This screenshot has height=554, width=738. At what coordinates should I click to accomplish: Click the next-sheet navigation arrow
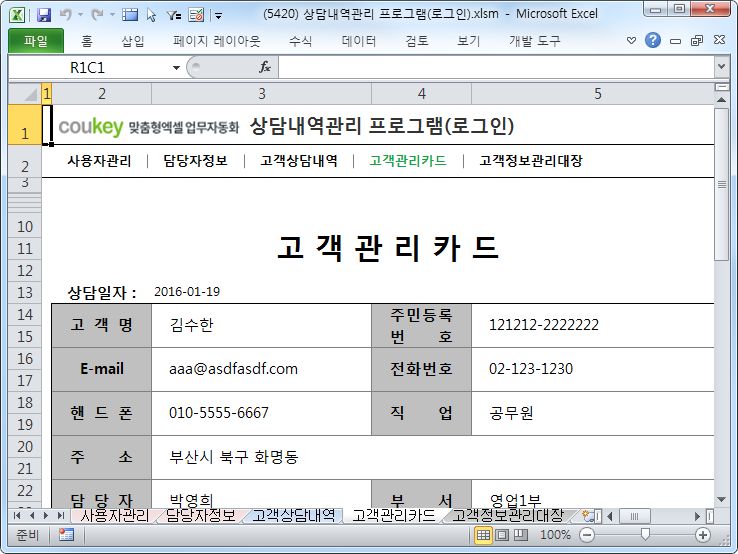(x=46, y=515)
